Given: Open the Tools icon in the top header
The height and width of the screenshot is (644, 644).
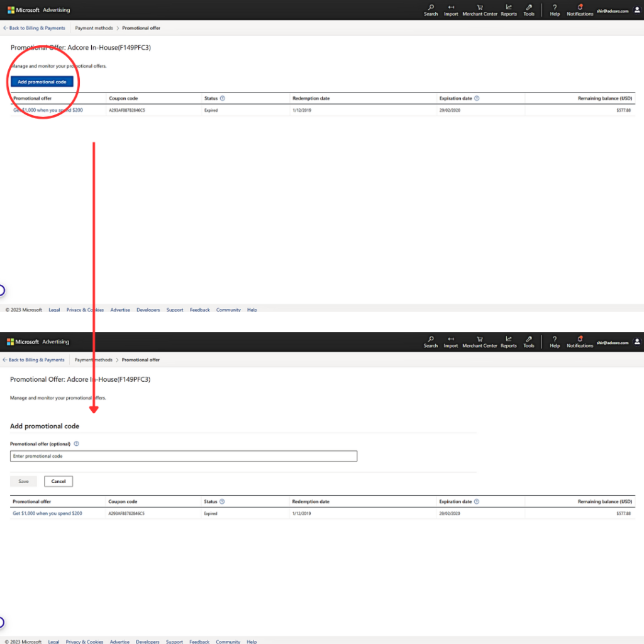Looking at the screenshot, I should click(529, 9).
